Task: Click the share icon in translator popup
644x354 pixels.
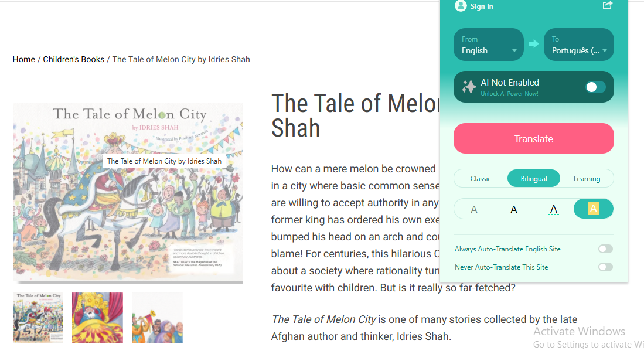Action: click(608, 5)
